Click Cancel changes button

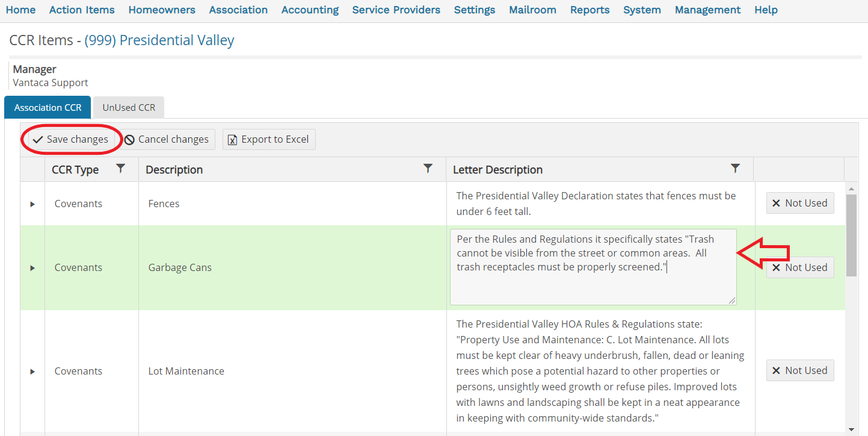[167, 139]
